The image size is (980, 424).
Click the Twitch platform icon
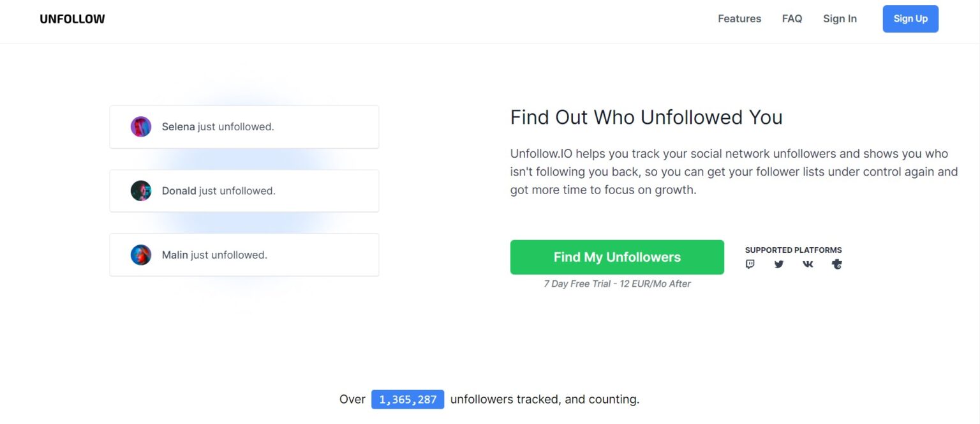[750, 264]
